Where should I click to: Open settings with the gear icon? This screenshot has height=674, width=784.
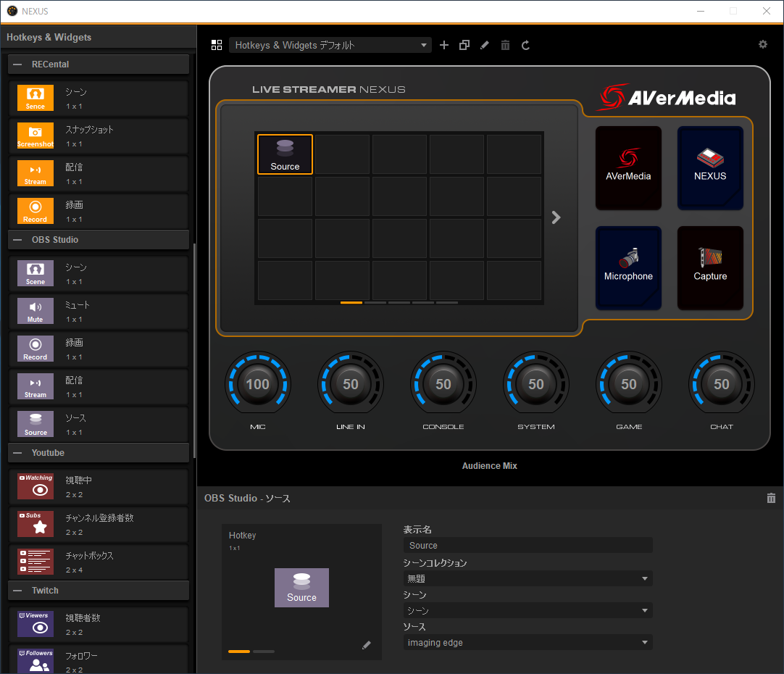(x=762, y=44)
